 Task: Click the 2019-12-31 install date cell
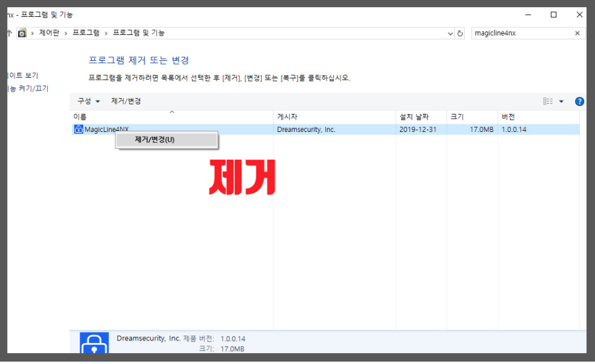click(418, 130)
